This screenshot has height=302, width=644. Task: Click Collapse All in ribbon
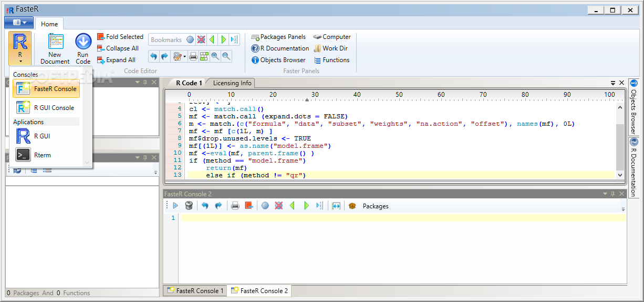(118, 48)
